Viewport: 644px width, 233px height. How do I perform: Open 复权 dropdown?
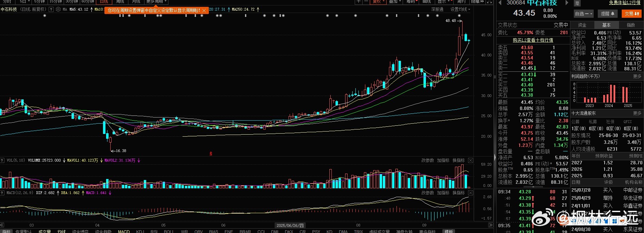[x=379, y=2]
